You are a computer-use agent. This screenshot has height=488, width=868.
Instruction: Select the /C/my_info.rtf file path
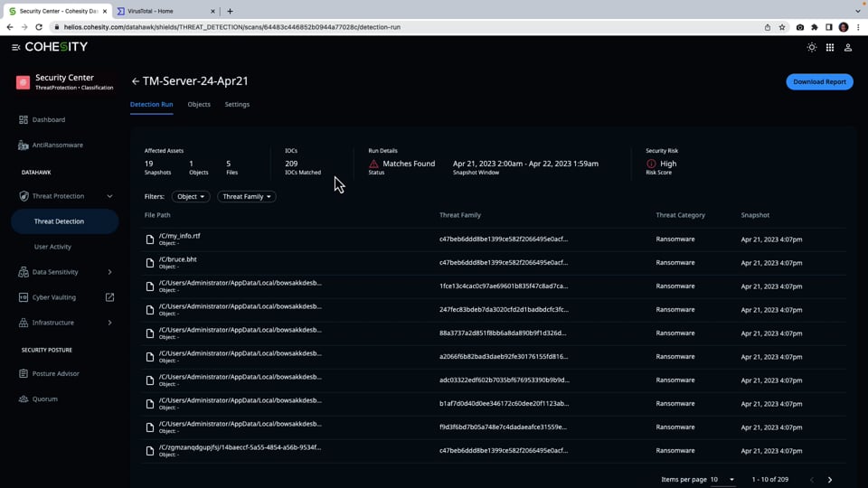coord(179,236)
